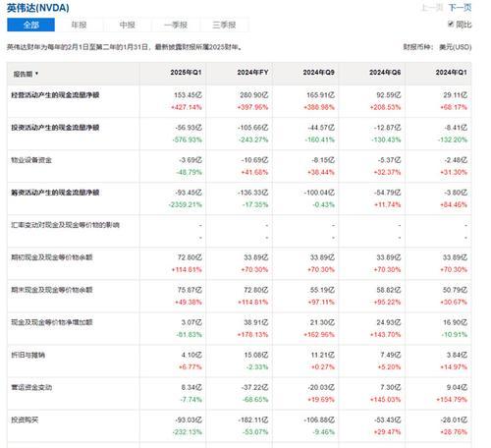Screen dimensions: 491x448
Task: Click the 8.34亿 working capital value
Action: 191,387
